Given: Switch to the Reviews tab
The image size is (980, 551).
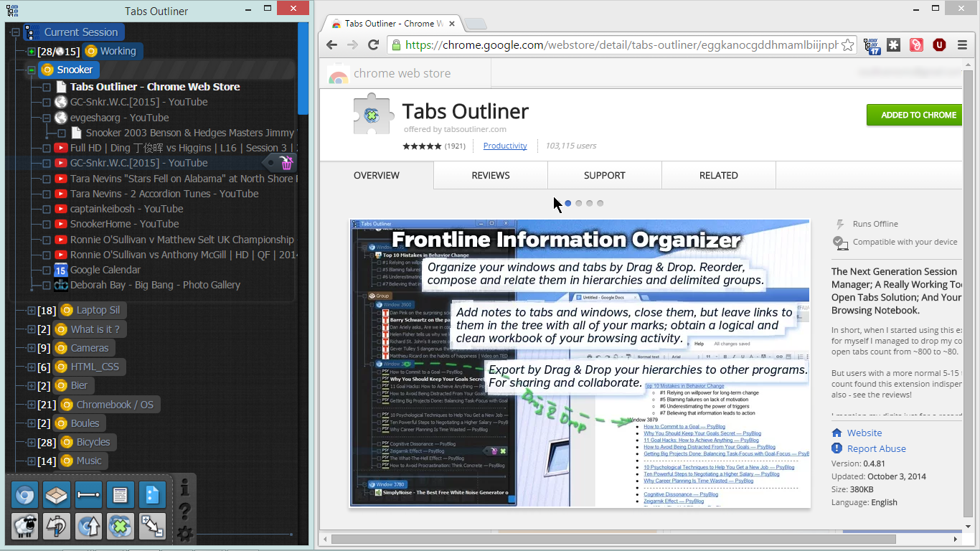Looking at the screenshot, I should pos(491,175).
